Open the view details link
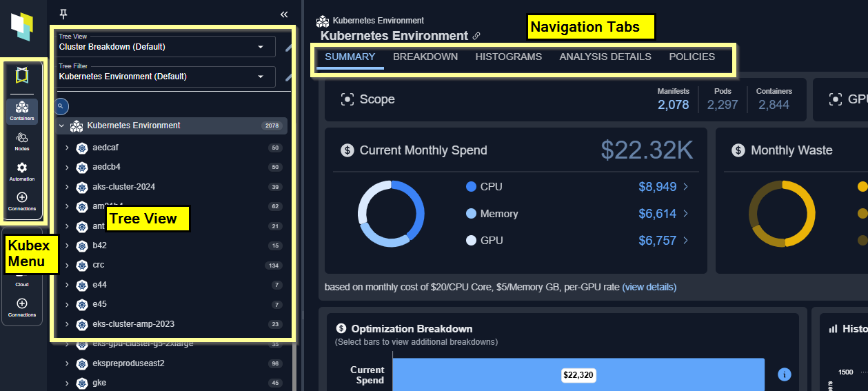Image resolution: width=868 pixels, height=391 pixels. [x=649, y=287]
